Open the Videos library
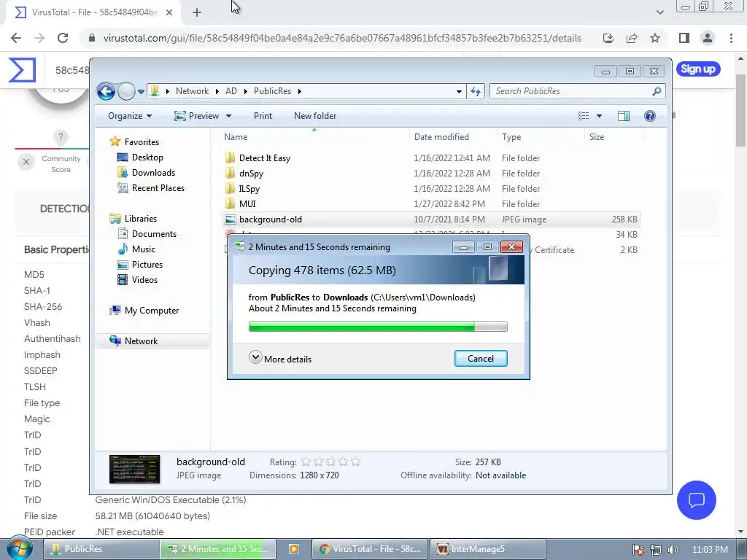Viewport: 747px width, 560px height. click(x=144, y=279)
